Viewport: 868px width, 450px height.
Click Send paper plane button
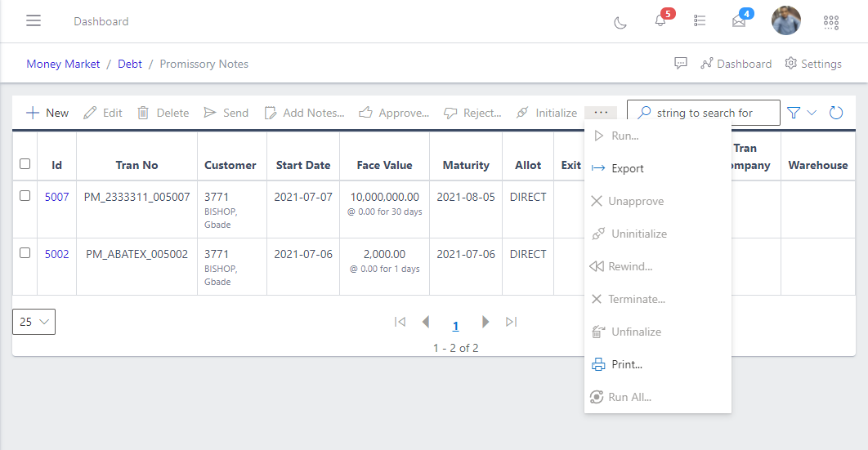(226, 113)
